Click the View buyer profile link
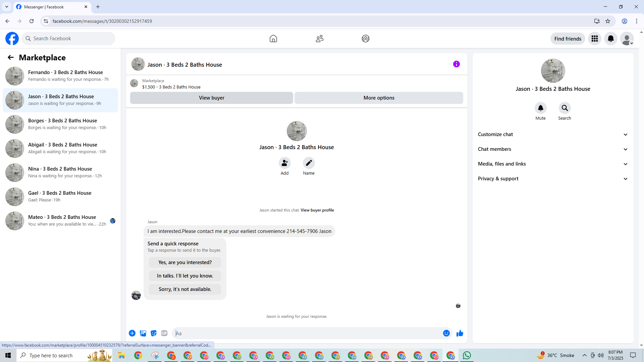This screenshot has height=362, width=644. pos(317,210)
